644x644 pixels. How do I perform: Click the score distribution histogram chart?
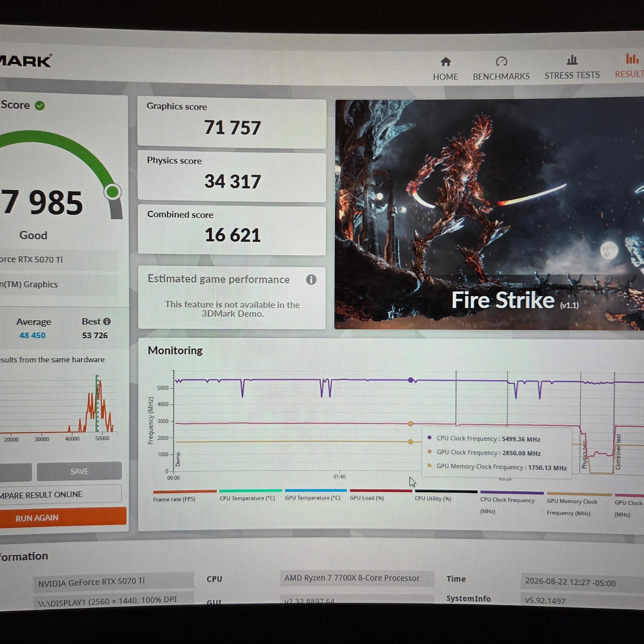click(59, 404)
